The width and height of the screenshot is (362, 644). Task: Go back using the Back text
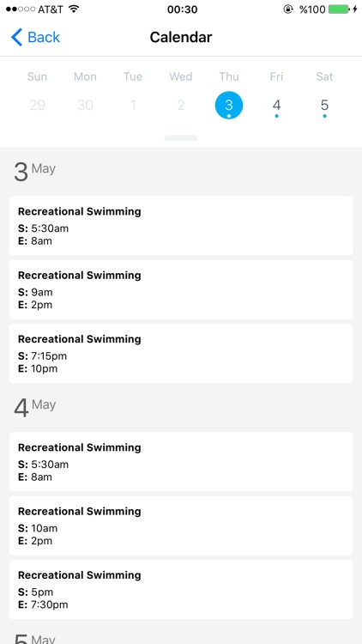pyautogui.click(x=44, y=38)
